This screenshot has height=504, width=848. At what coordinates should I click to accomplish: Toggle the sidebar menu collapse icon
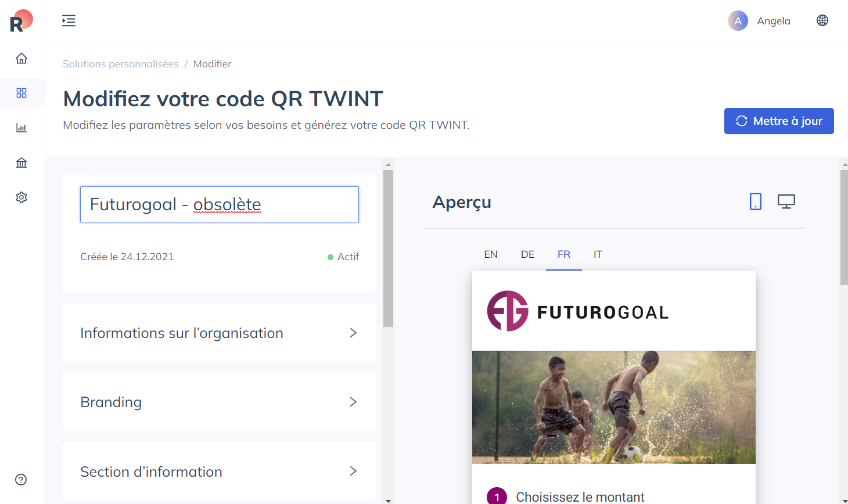[69, 21]
